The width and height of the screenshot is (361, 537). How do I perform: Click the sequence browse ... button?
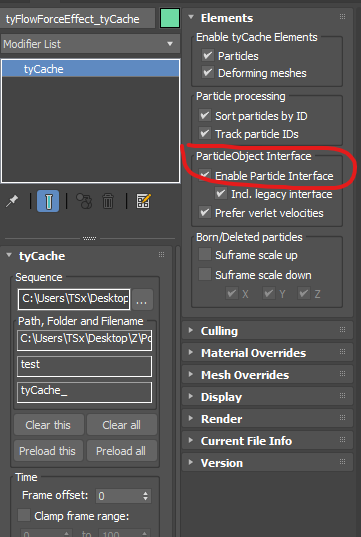(142, 299)
